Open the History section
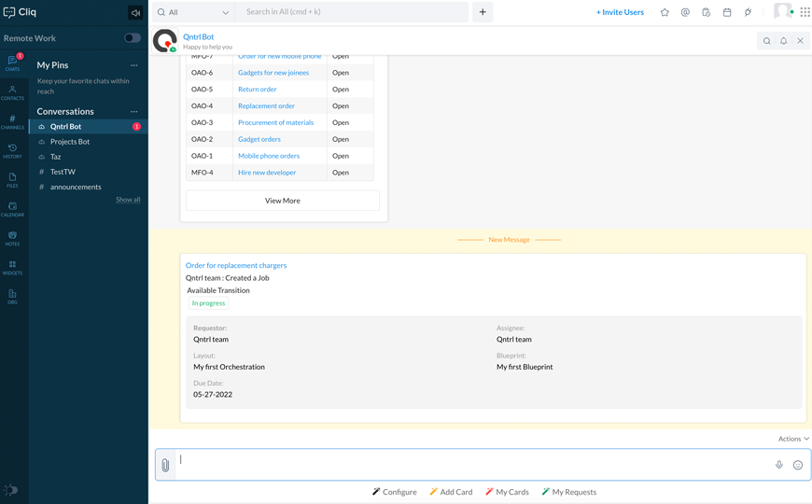 12,151
